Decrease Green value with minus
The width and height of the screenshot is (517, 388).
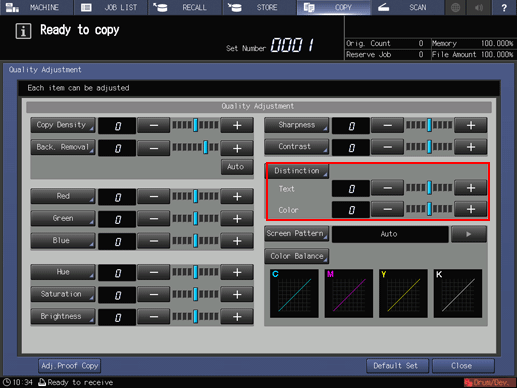click(x=154, y=219)
